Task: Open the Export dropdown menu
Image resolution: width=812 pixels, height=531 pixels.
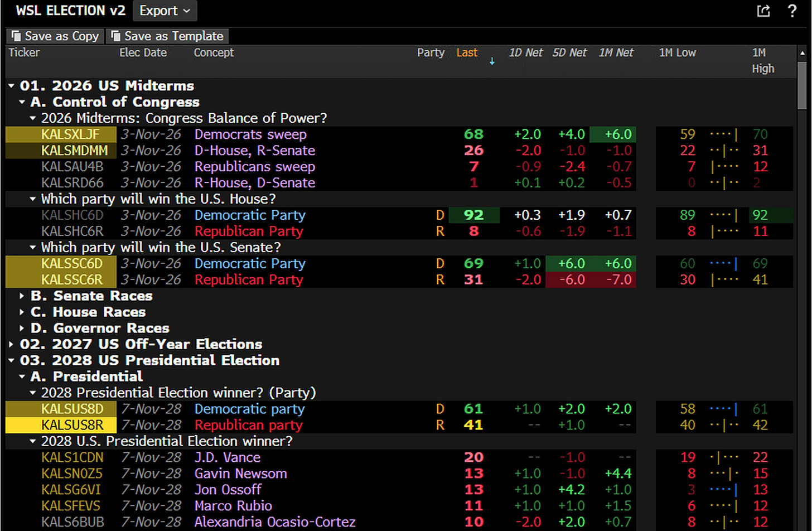Action: point(165,11)
